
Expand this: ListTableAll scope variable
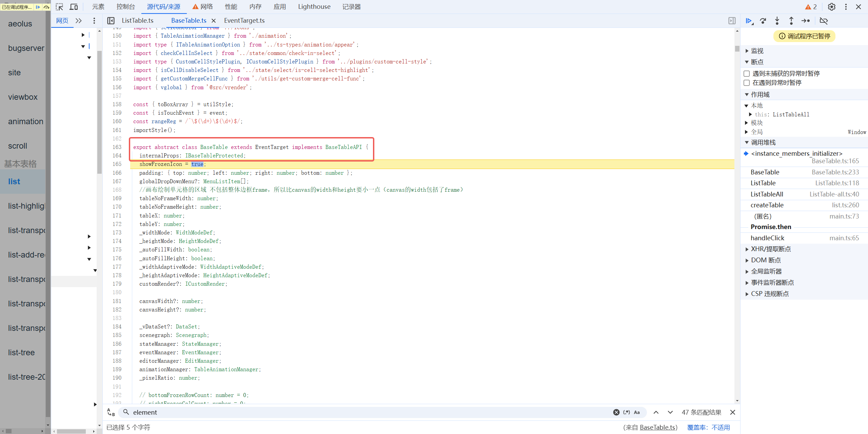coord(750,114)
